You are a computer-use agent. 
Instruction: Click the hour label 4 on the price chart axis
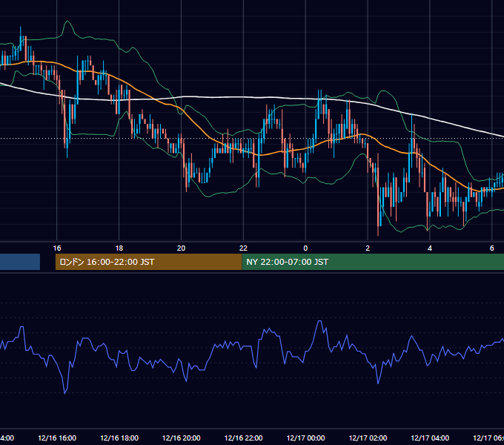pos(430,248)
